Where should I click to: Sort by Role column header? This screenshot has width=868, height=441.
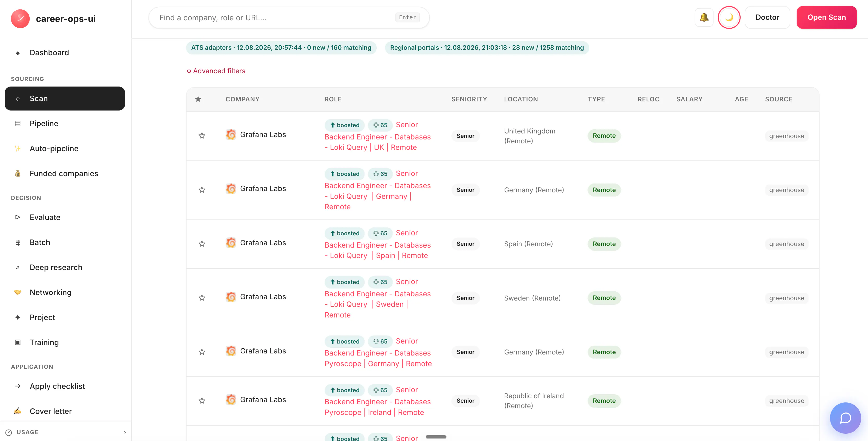click(x=333, y=99)
